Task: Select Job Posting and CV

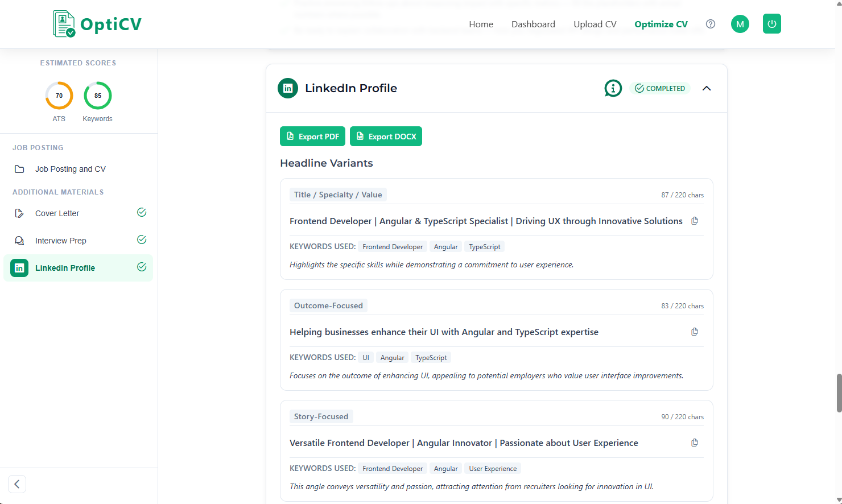Action: pyautogui.click(x=79, y=169)
